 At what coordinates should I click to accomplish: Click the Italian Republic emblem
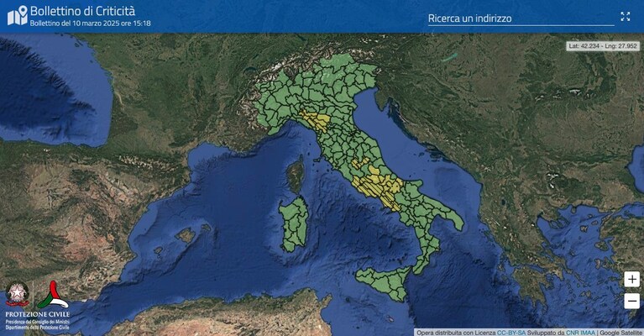(17, 294)
